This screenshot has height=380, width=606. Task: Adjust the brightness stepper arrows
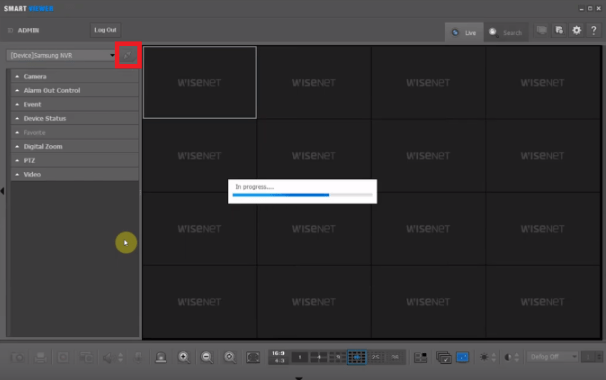(494, 357)
